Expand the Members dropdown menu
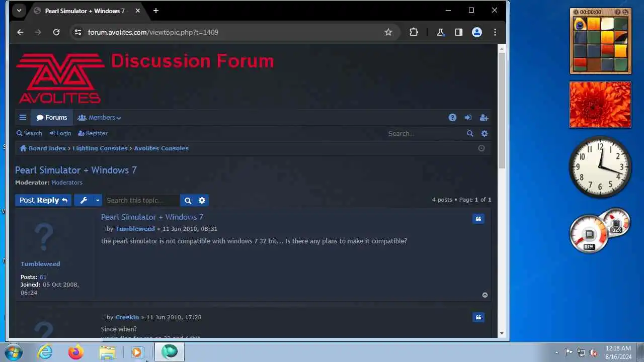This screenshot has width=644, height=362. (x=99, y=118)
